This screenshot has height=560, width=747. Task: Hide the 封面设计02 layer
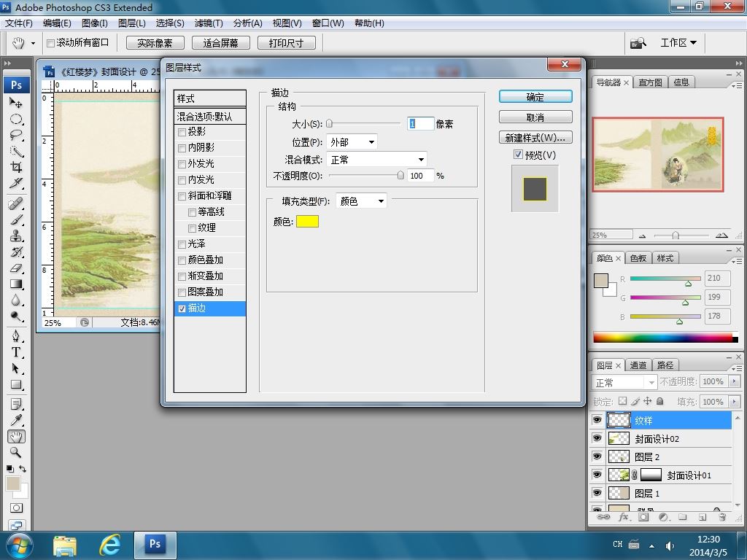(597, 438)
